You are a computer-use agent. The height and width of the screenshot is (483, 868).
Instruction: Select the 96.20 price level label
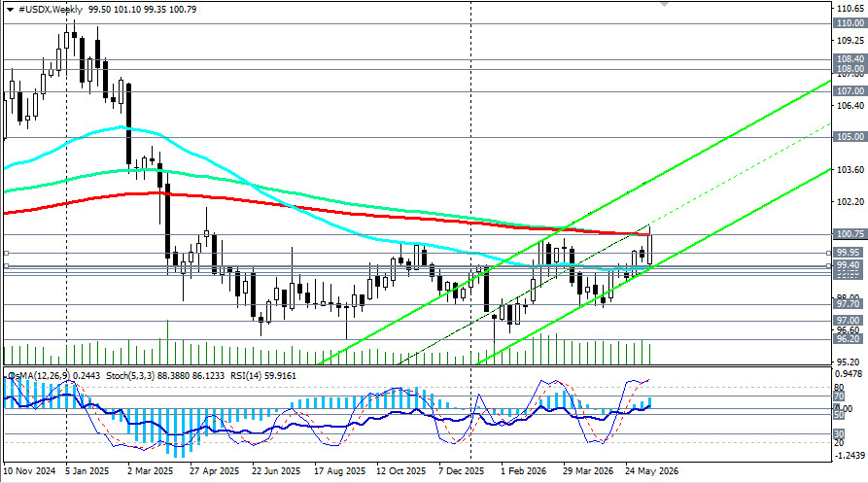[x=848, y=339]
